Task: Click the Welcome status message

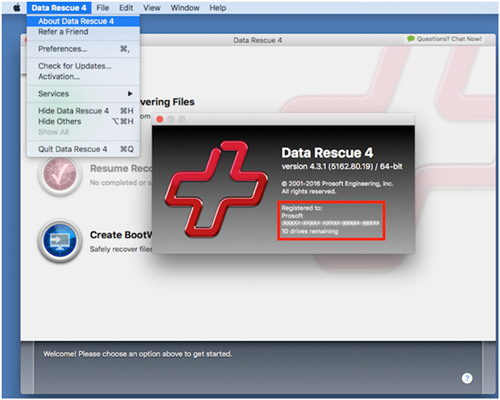Action: pos(137,354)
